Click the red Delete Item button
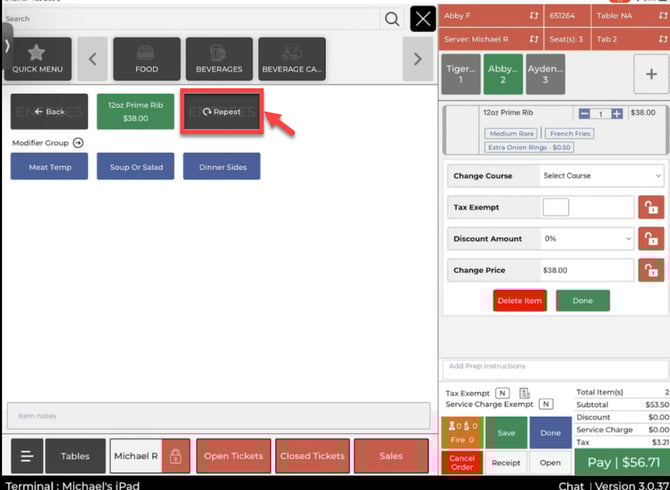Image resolution: width=670 pixels, height=490 pixels. [519, 301]
